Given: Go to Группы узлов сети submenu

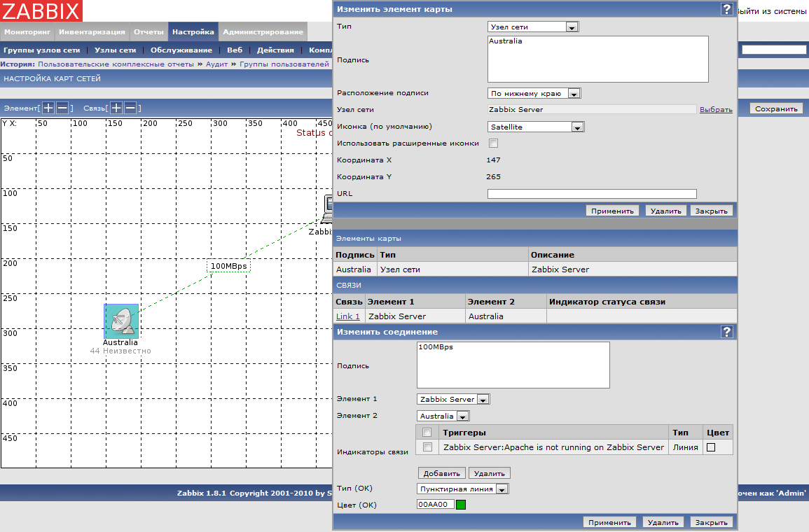Looking at the screenshot, I should tap(42, 50).
